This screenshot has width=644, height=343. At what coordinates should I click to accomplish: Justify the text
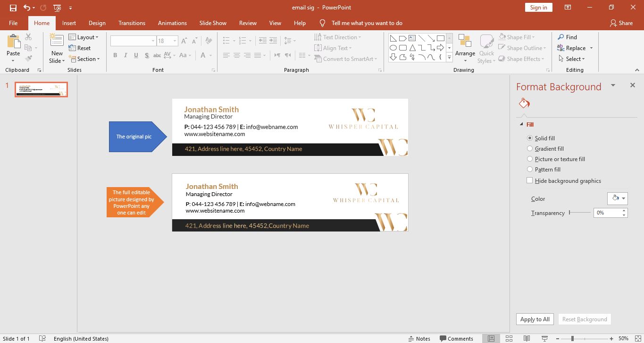(x=258, y=55)
